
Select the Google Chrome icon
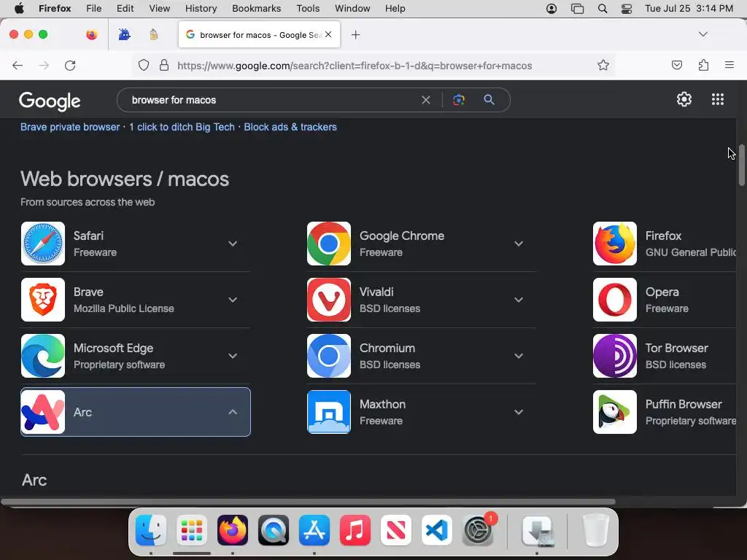(x=329, y=244)
